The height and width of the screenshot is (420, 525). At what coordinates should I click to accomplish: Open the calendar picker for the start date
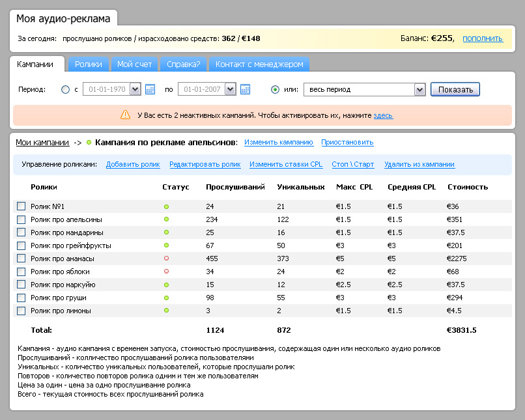pyautogui.click(x=150, y=89)
